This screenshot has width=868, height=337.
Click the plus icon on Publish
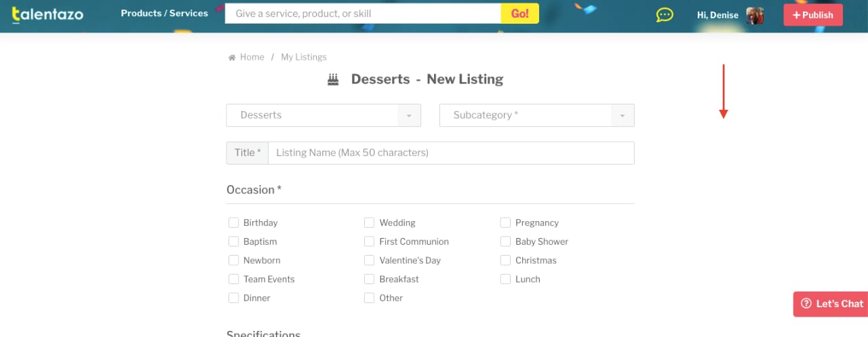click(796, 15)
